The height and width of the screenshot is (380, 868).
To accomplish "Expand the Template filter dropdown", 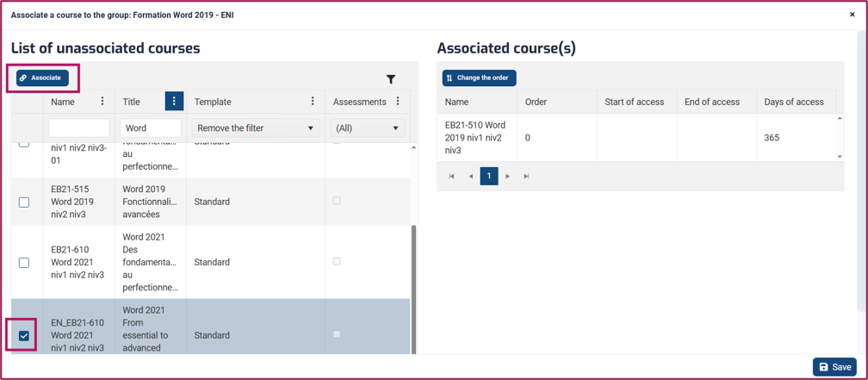I will coord(256,128).
